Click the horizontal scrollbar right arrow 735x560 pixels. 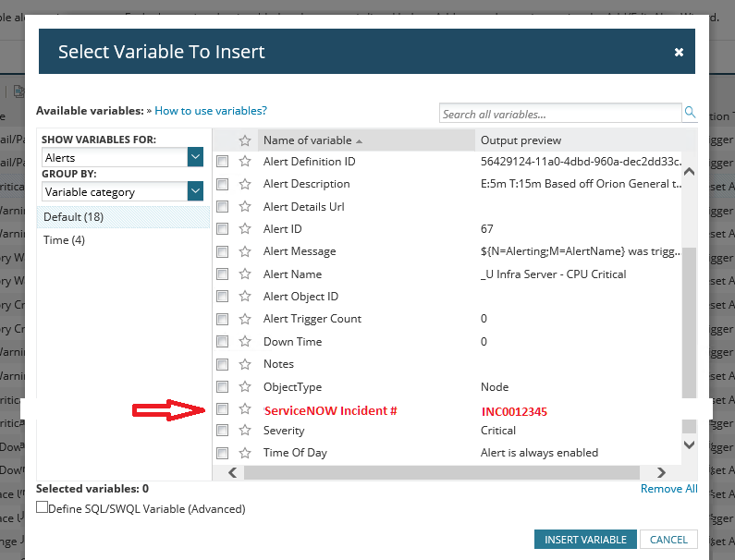tap(661, 472)
